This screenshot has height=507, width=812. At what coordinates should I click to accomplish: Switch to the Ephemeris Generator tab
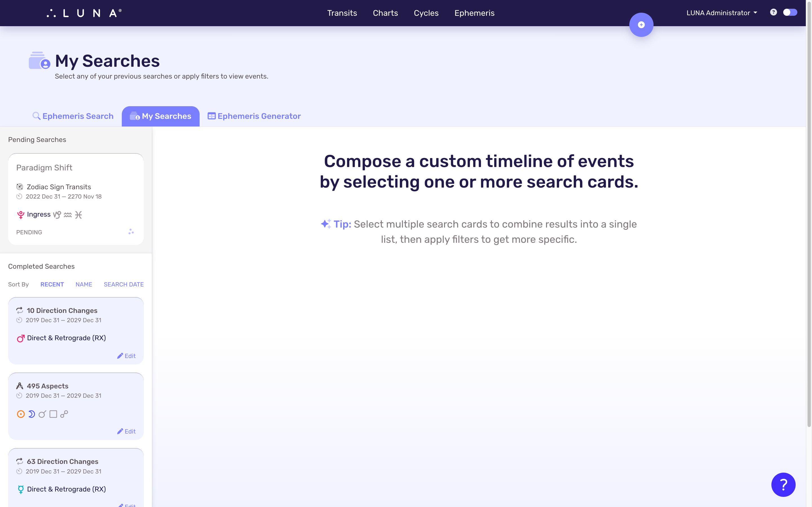[254, 116]
